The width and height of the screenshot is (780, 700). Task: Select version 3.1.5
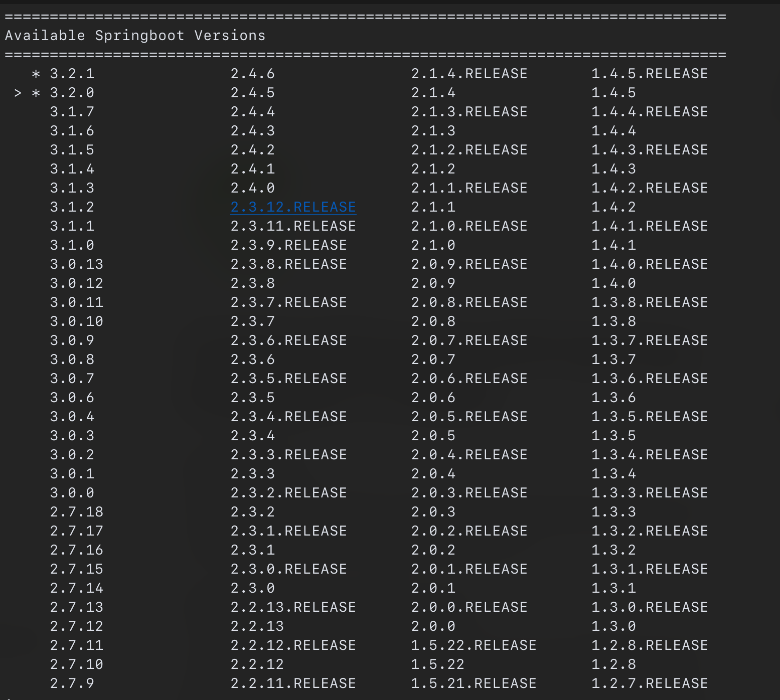[72, 150]
